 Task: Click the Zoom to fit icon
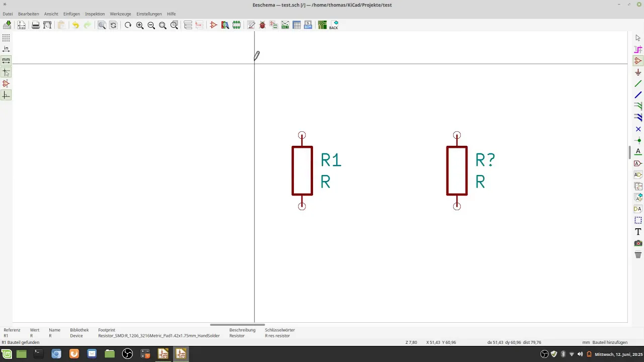coord(163,25)
